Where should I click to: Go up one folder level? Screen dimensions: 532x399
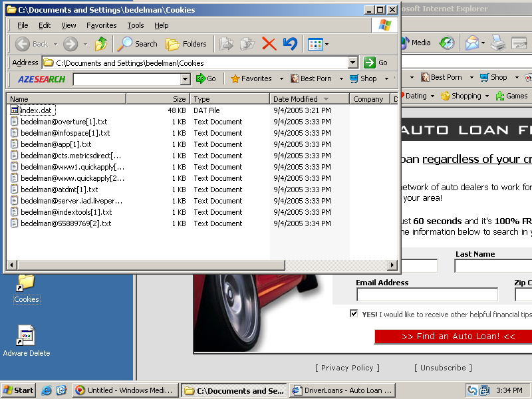101,44
